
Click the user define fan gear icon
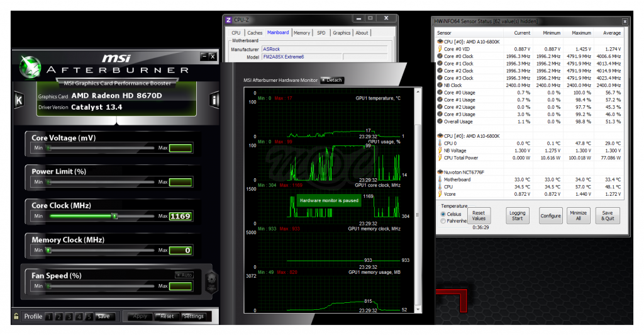click(211, 278)
